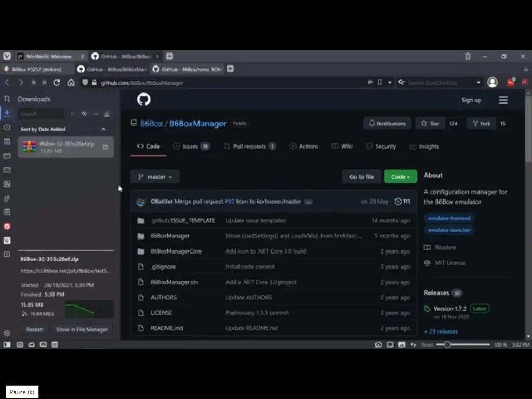Open the GitHub logo home link
The width and height of the screenshot is (532, 399).
[143, 99]
